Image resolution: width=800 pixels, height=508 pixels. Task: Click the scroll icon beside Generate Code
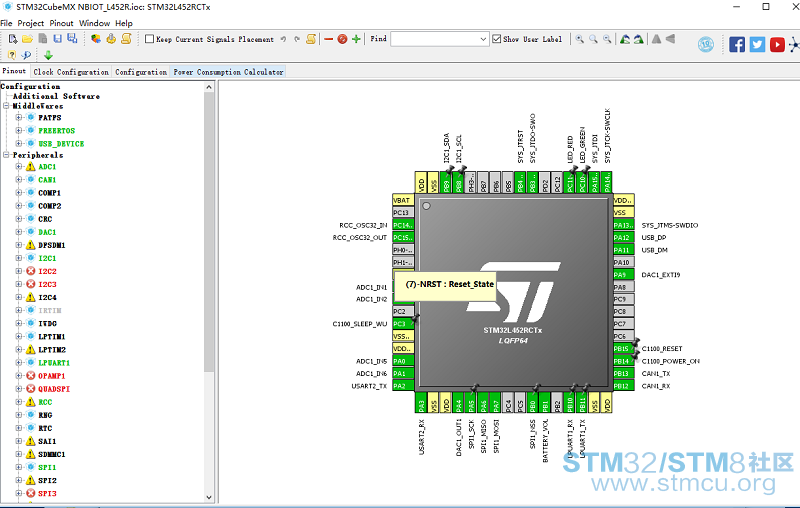tap(126, 39)
